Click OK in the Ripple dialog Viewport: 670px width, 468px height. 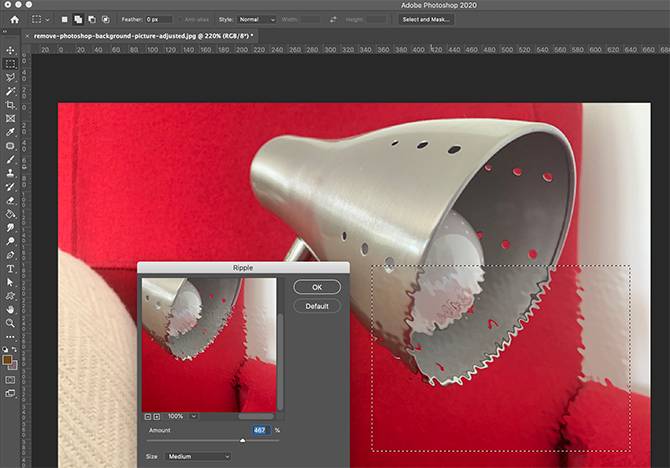coord(317,286)
